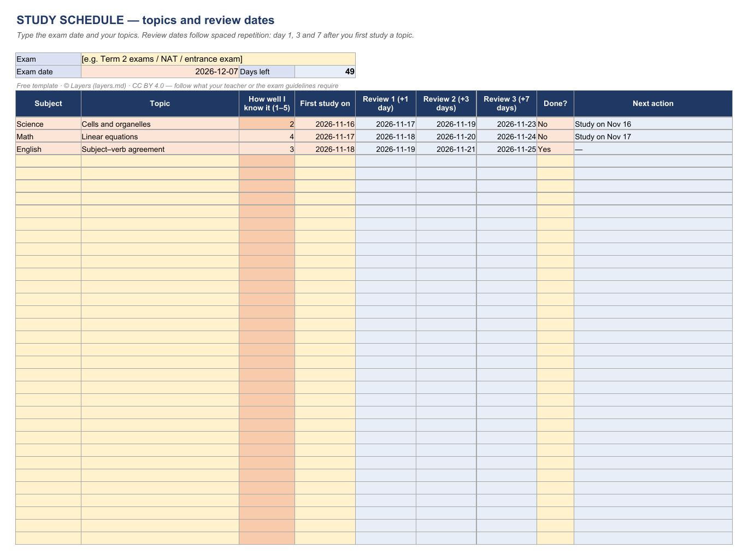Click the Study on Nov 16 cell
This screenshot has height=560, width=748.
[653, 124]
